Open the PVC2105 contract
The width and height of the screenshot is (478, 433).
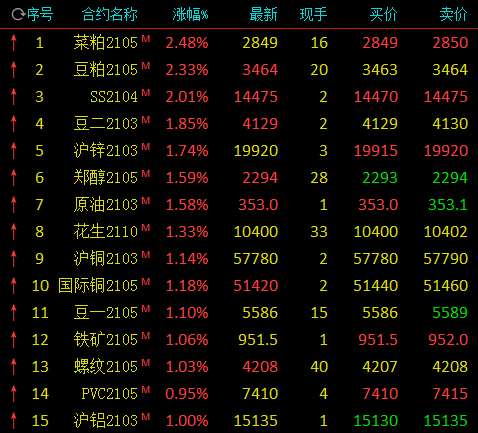coord(110,394)
